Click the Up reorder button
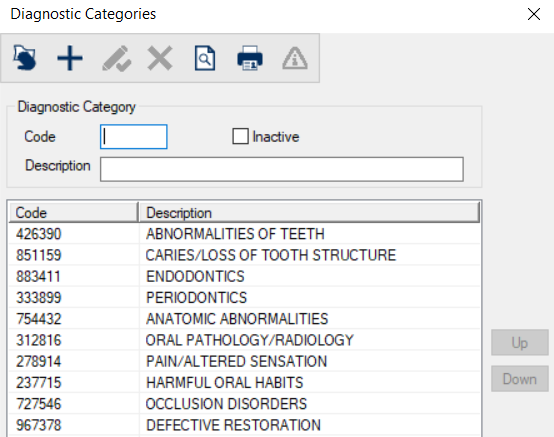554x437 pixels. 520,343
